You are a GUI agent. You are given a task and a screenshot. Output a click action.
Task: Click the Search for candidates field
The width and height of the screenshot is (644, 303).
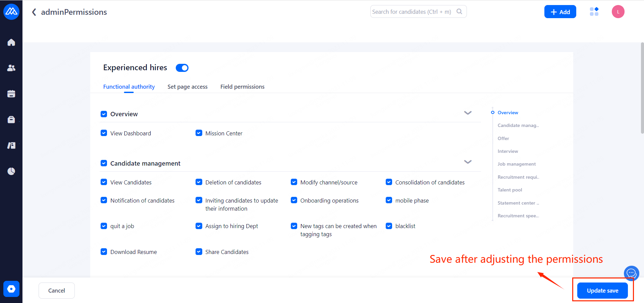(412, 12)
